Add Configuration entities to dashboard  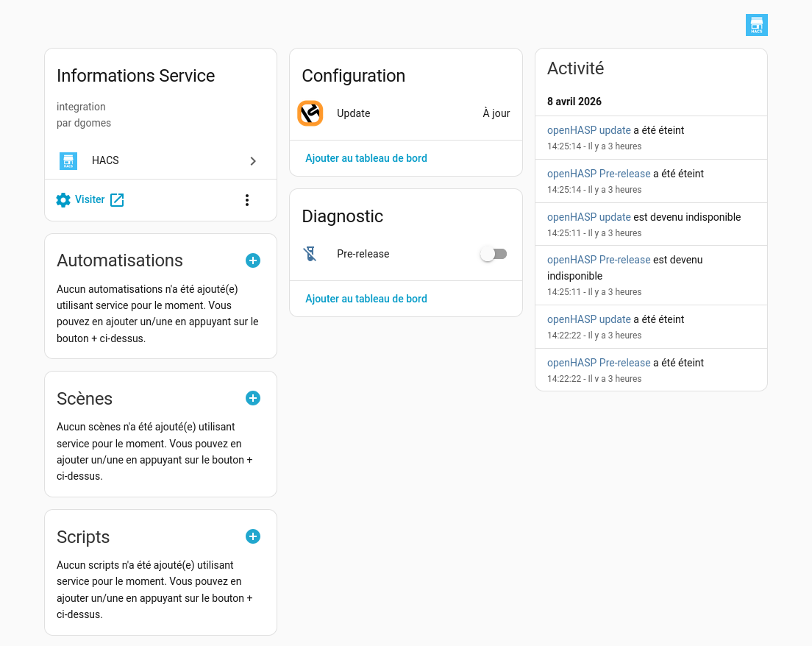pos(366,158)
